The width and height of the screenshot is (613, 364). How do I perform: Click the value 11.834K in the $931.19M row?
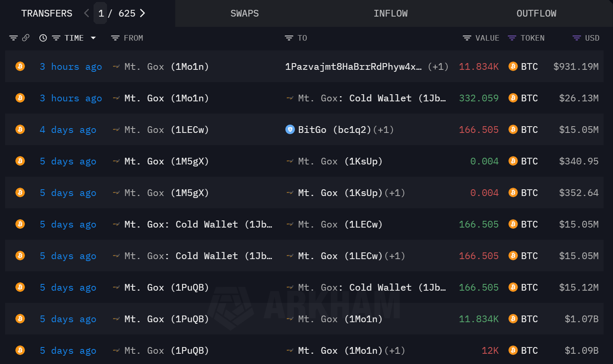click(478, 67)
